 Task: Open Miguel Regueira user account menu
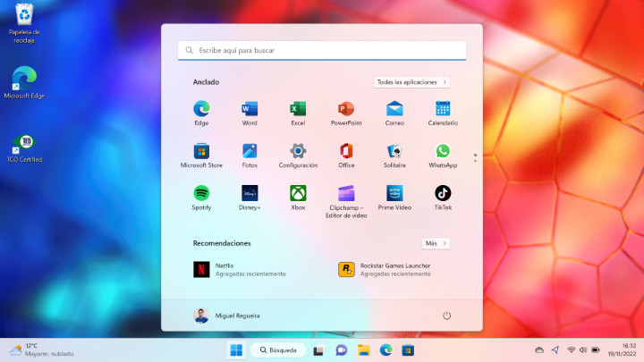tap(226, 316)
